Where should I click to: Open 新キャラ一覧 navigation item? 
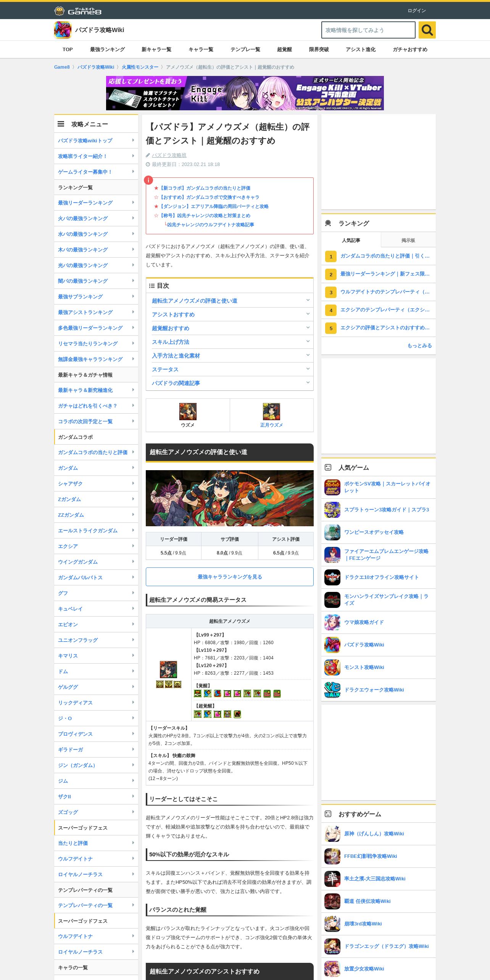[x=156, y=50]
